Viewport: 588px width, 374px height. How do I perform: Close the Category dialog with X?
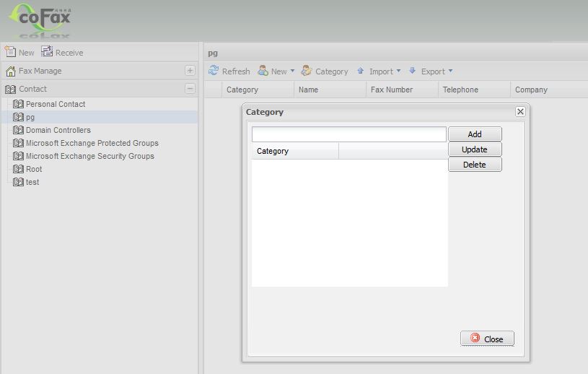pos(520,111)
